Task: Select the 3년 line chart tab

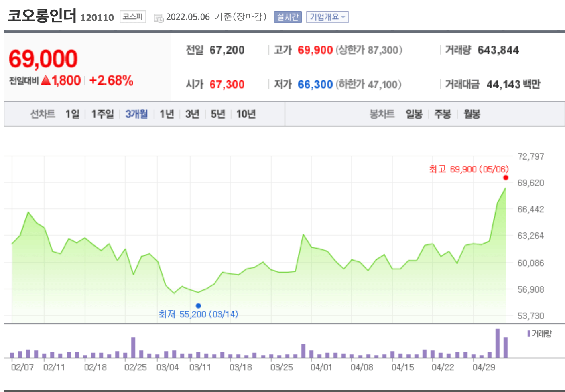Action: pyautogui.click(x=192, y=114)
